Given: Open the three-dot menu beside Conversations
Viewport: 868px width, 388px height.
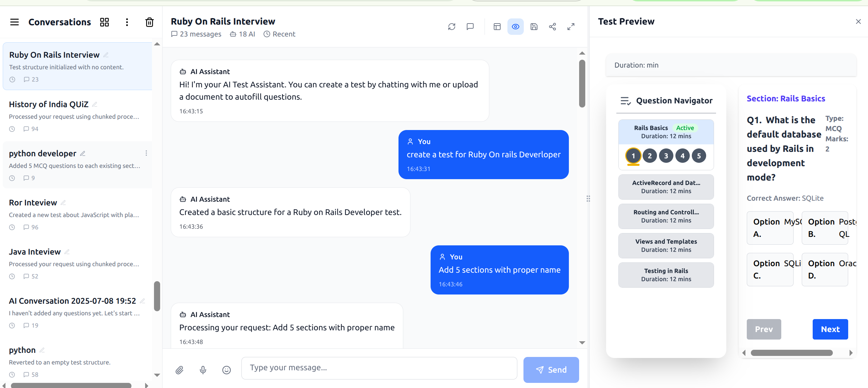Looking at the screenshot, I should (127, 22).
